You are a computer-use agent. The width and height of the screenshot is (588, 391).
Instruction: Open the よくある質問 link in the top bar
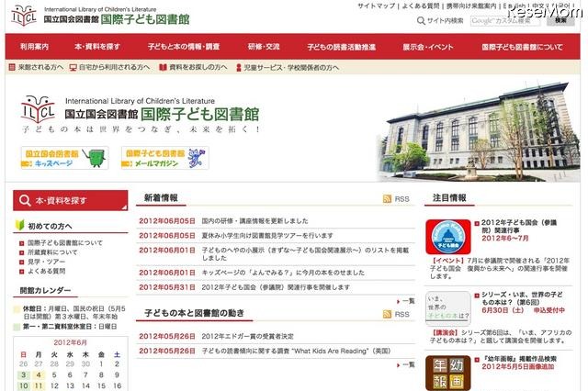pos(421,6)
